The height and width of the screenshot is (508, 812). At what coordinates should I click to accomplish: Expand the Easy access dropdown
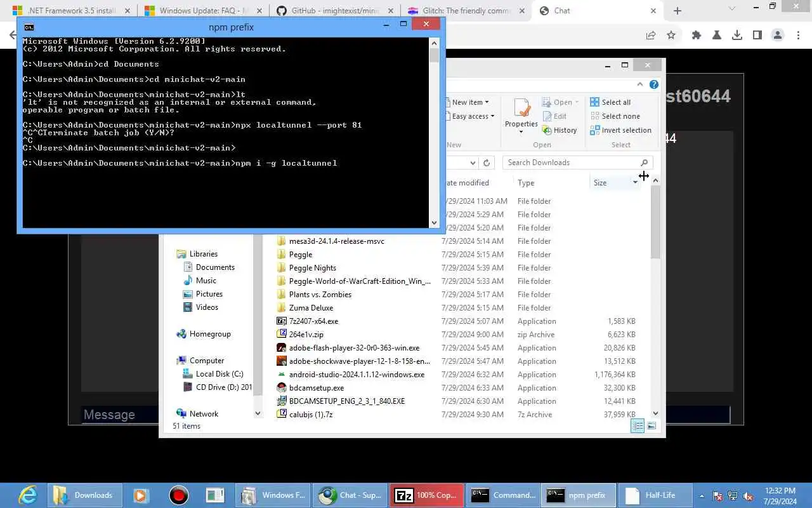pos(494,116)
